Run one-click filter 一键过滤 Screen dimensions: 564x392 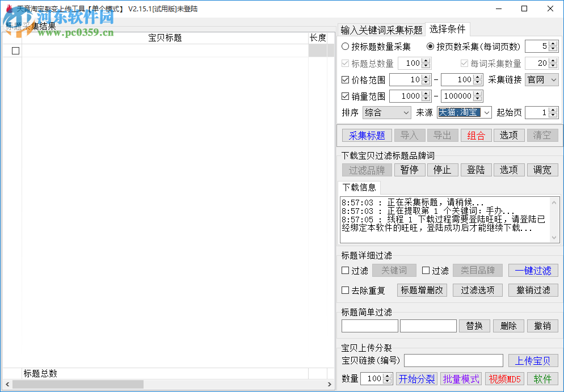tap(533, 271)
